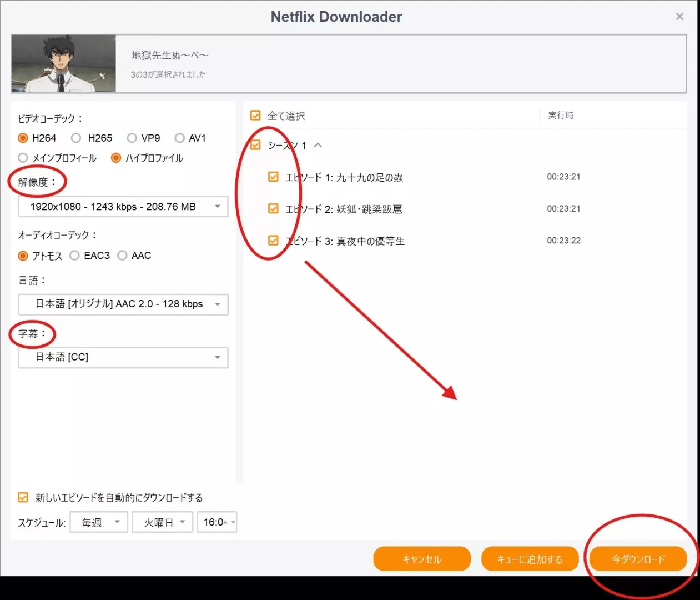Toggle 新しいエピソードを自動的にダウンロードする checkbox

(x=23, y=497)
